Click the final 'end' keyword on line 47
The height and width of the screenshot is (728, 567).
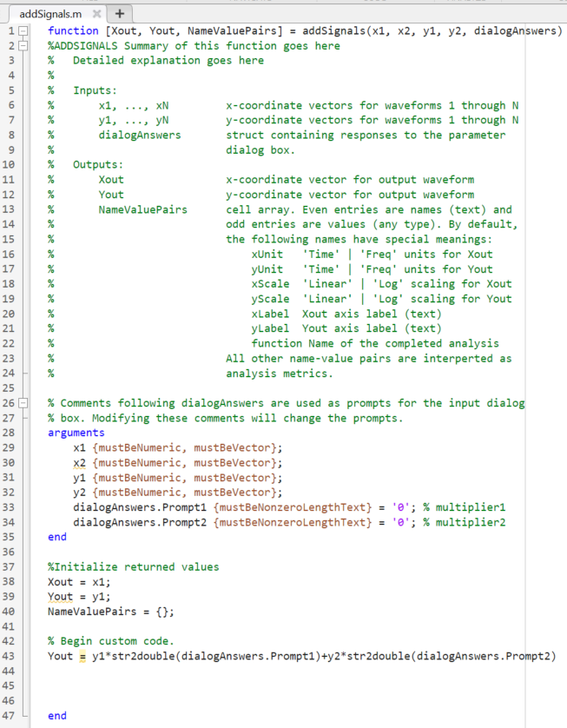pyautogui.click(x=57, y=716)
